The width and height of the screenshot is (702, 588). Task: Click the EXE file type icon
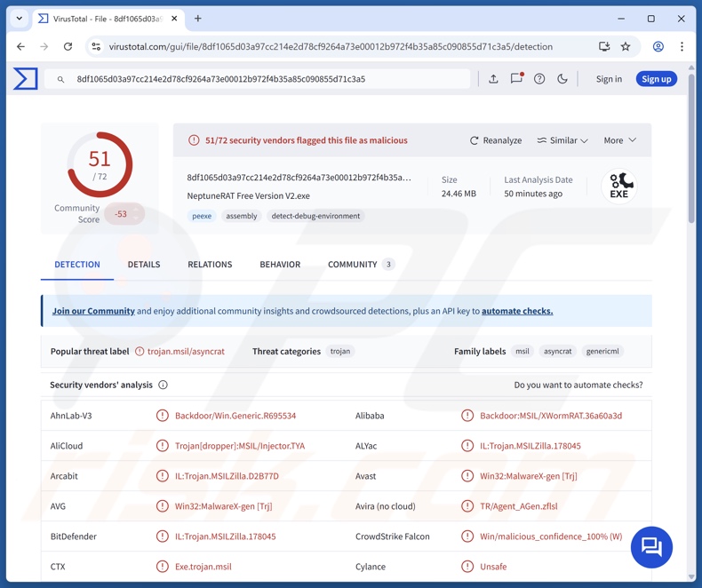(619, 187)
